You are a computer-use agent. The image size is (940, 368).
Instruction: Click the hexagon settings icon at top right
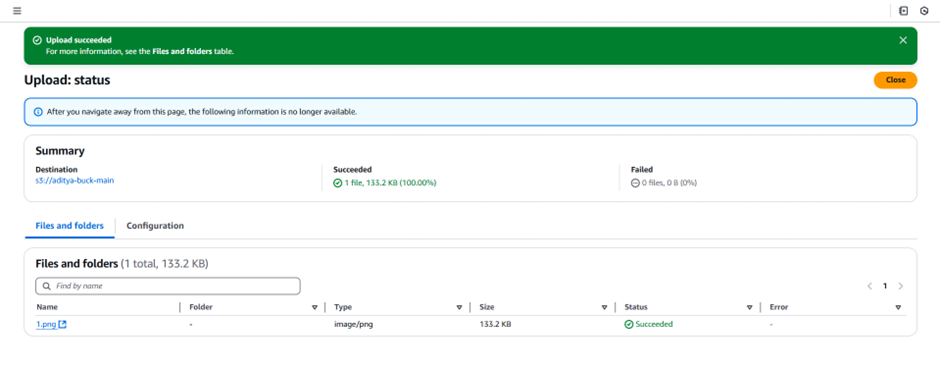(924, 11)
